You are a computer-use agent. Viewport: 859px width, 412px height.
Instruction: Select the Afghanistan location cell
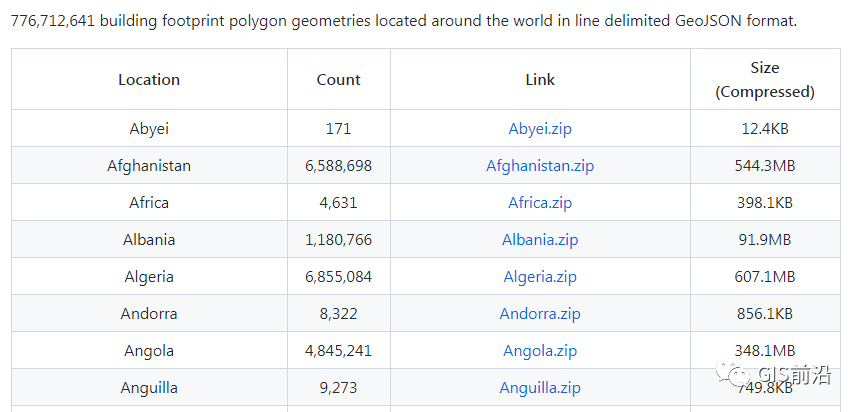click(x=149, y=166)
